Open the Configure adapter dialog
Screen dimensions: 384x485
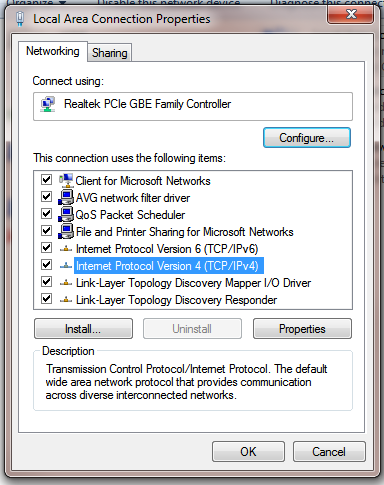tap(307, 137)
